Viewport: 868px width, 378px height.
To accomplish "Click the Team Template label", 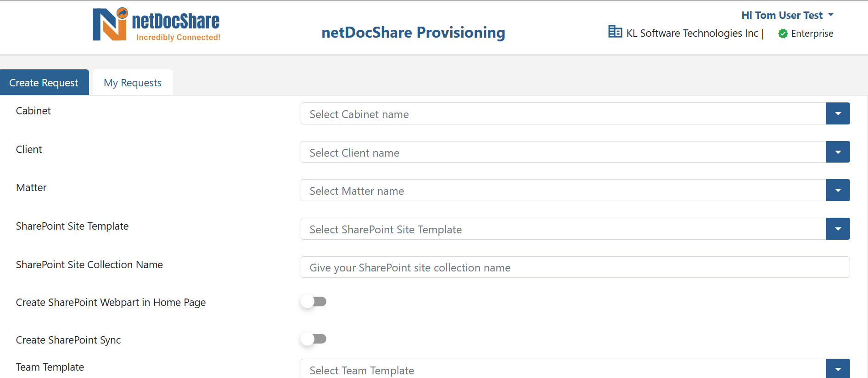I will click(x=50, y=367).
